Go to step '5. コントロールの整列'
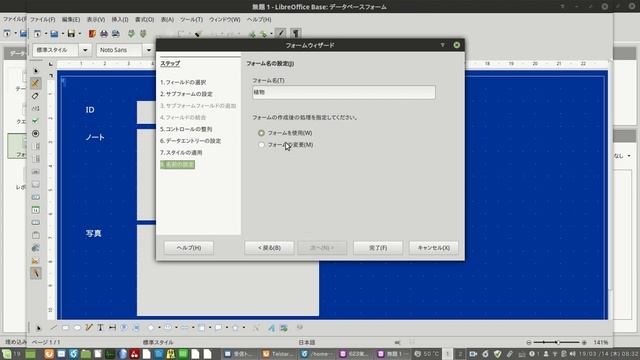 tap(186, 129)
